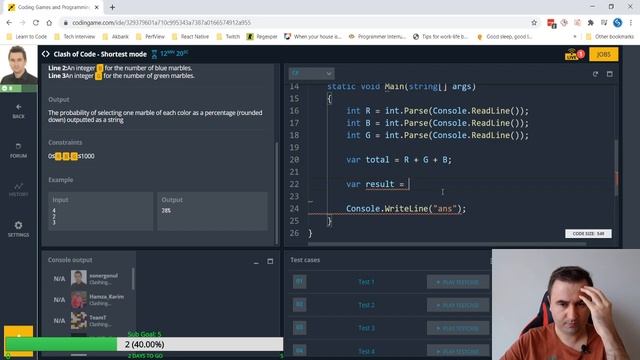Image resolution: width=640 pixels, height=360 pixels.
Task: Maximize the console output panel
Action: (270, 261)
